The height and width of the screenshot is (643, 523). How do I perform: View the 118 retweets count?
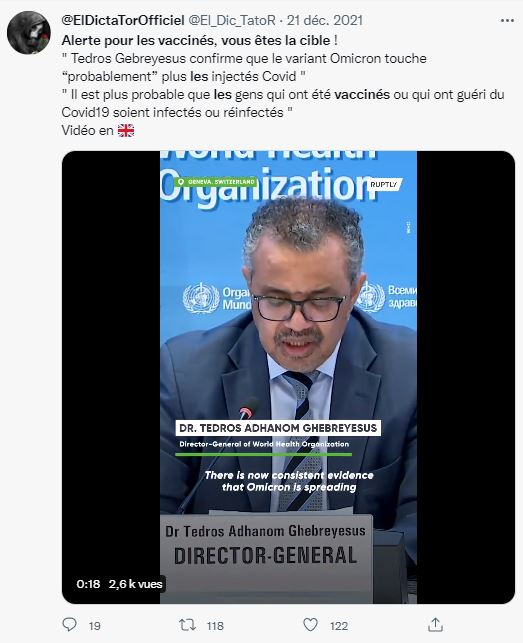point(215,626)
